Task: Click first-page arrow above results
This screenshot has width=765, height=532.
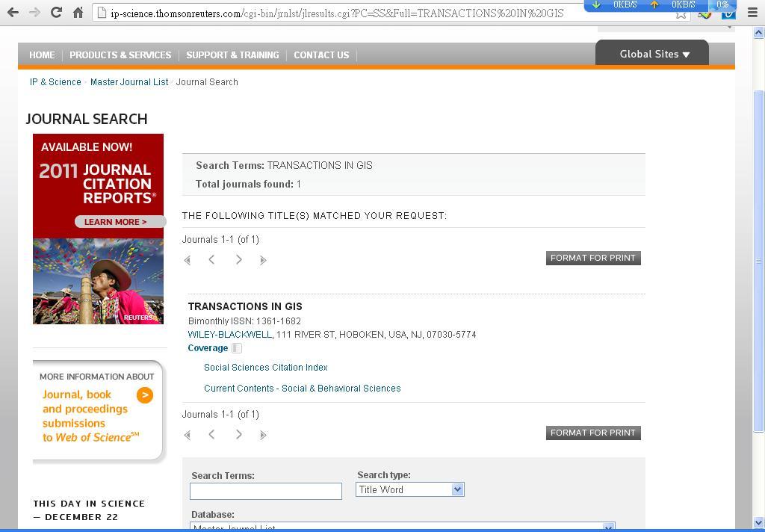Action: coord(187,260)
